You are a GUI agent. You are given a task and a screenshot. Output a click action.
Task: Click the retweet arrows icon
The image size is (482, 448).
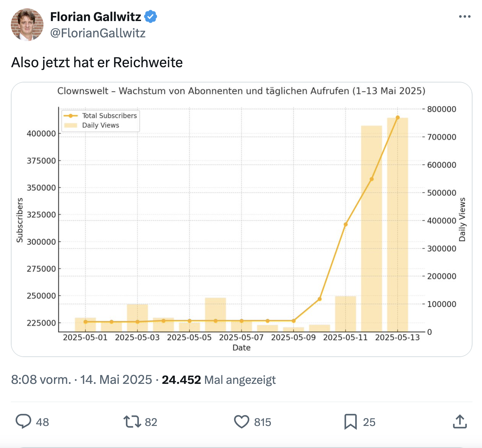[x=132, y=422]
